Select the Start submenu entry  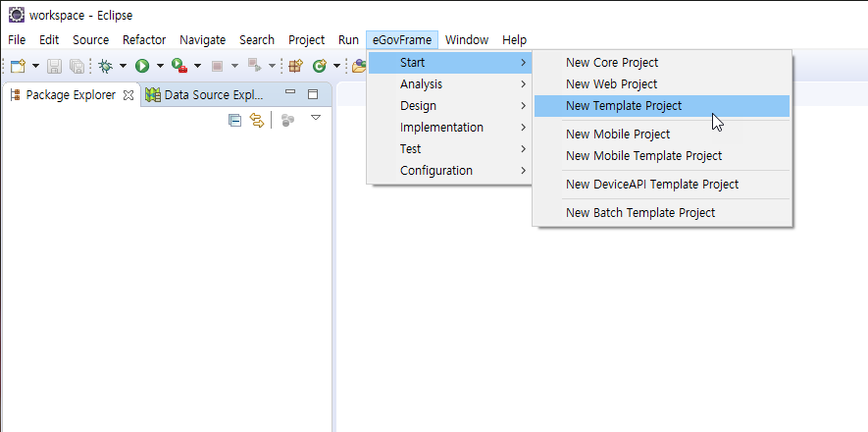tap(449, 63)
